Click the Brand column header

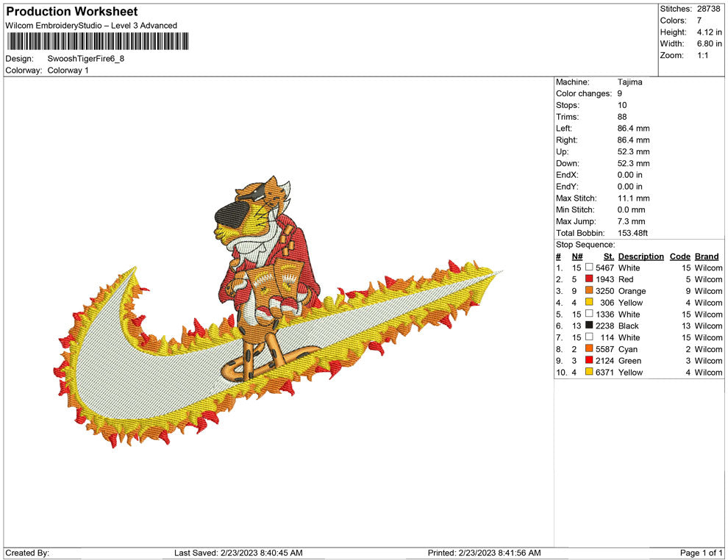pos(706,256)
